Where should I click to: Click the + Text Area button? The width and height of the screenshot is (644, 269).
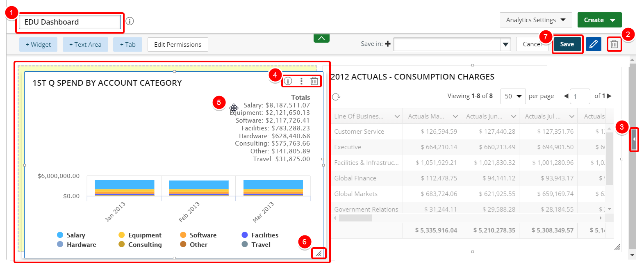pyautogui.click(x=85, y=44)
